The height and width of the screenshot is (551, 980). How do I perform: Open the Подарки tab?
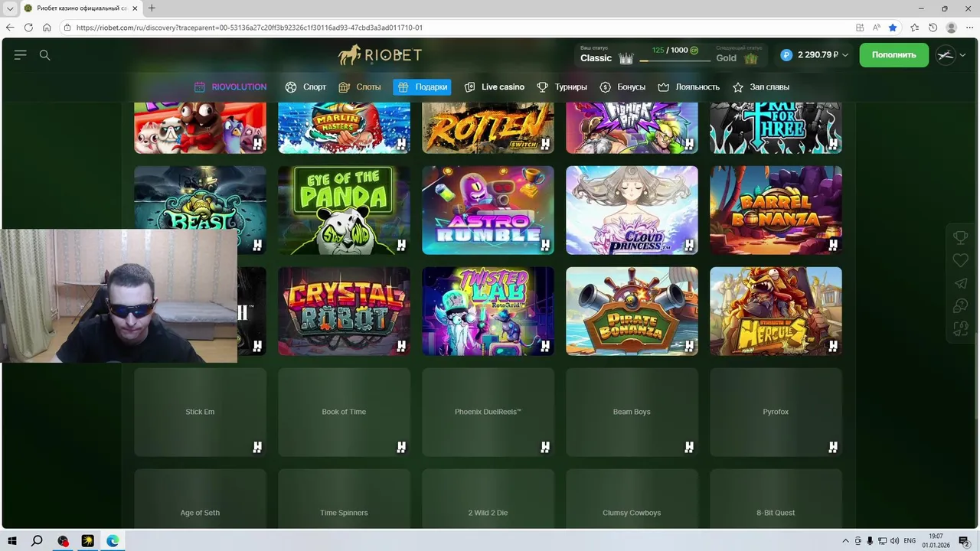click(x=422, y=87)
